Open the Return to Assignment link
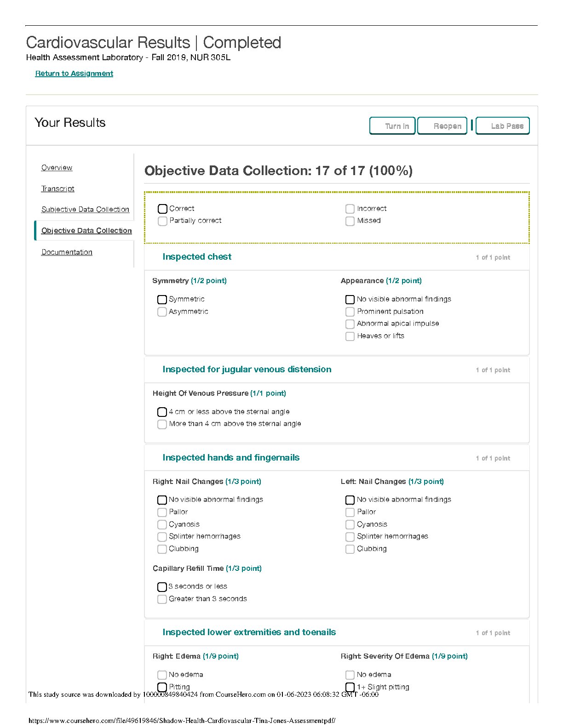This screenshot has height=728, width=563. (x=74, y=74)
